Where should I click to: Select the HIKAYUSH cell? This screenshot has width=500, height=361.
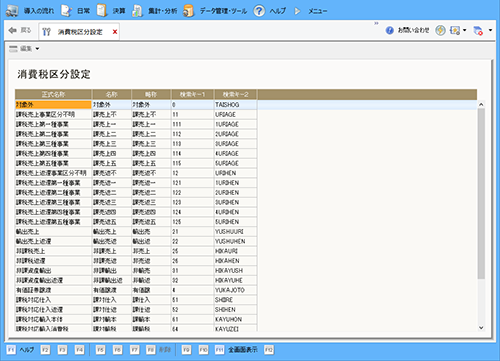pyautogui.click(x=235, y=271)
